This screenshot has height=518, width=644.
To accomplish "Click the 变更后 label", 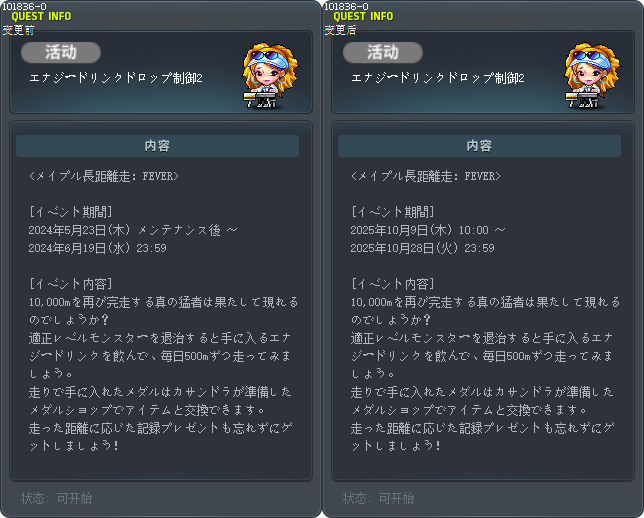I will coord(340,30).
